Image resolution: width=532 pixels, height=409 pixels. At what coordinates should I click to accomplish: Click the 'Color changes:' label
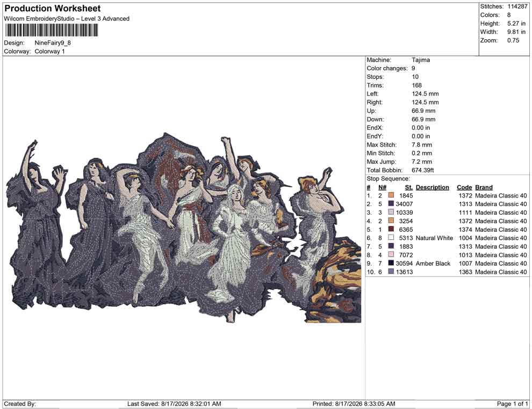tap(387, 69)
